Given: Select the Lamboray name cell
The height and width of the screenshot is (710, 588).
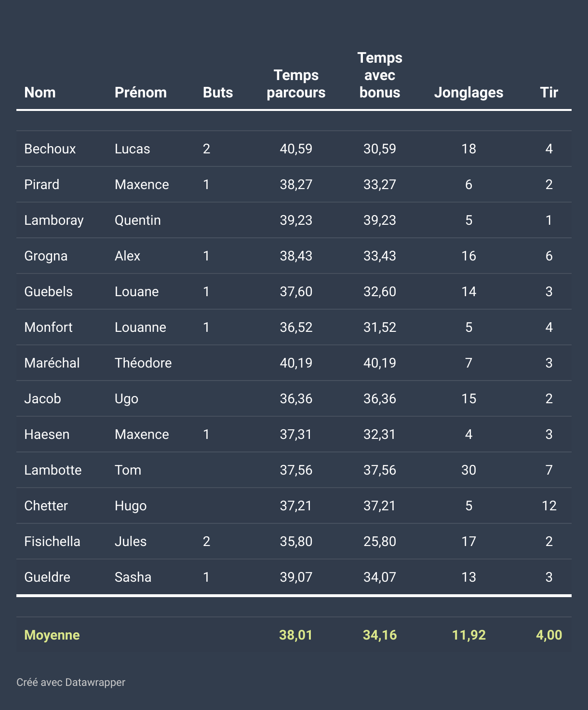Looking at the screenshot, I should point(54,220).
